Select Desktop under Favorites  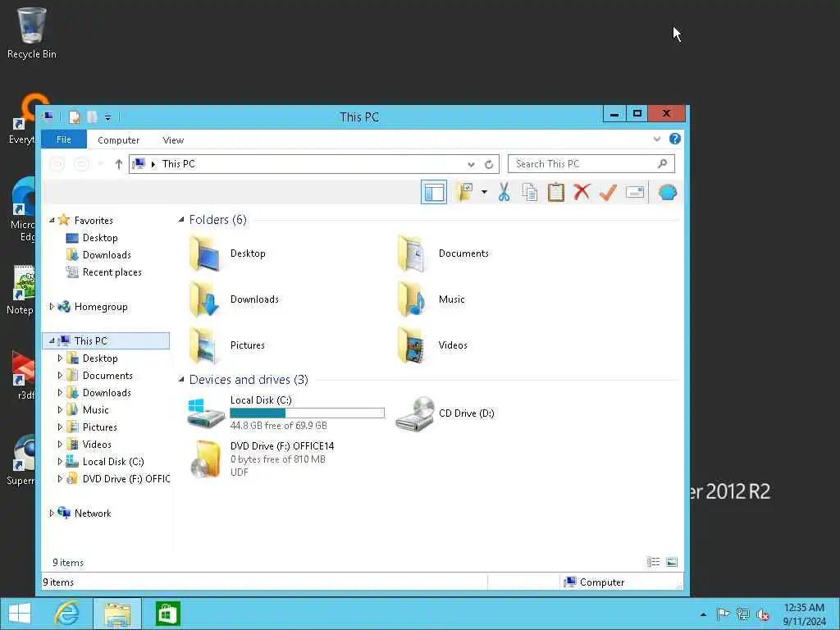coord(99,238)
